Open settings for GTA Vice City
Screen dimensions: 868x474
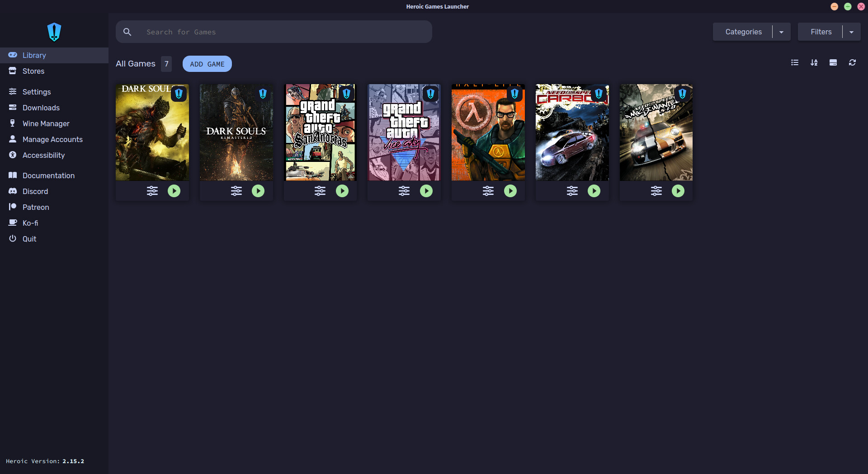404,191
